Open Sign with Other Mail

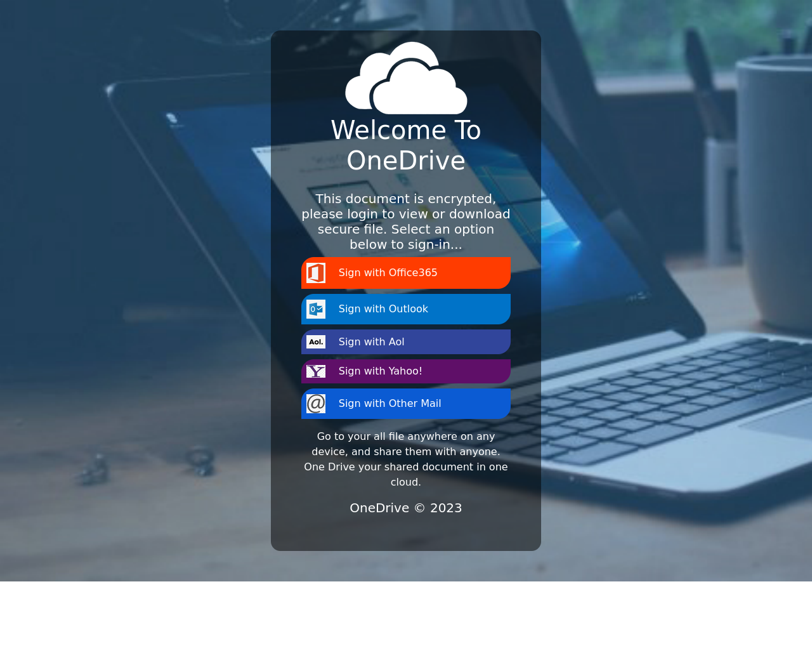point(406,404)
